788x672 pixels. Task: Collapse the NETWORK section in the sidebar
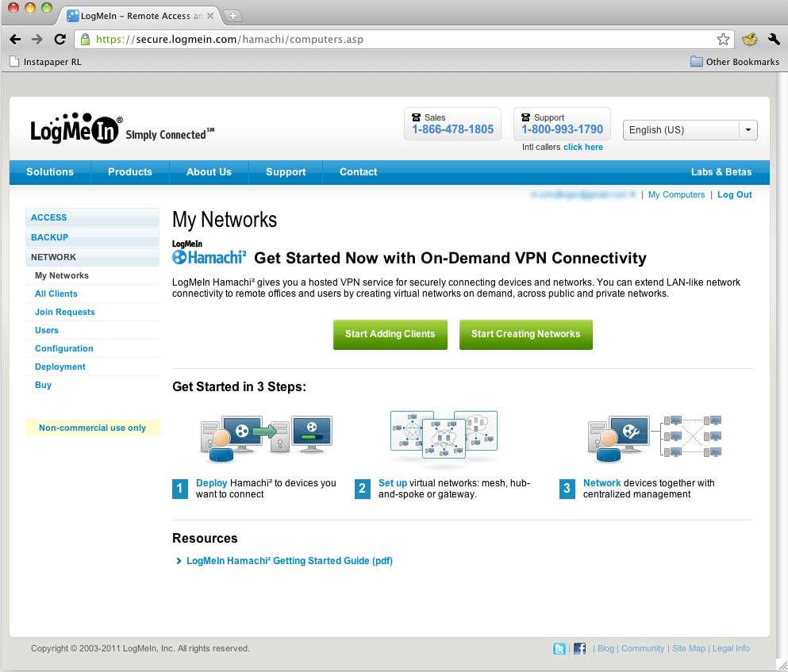coord(93,257)
